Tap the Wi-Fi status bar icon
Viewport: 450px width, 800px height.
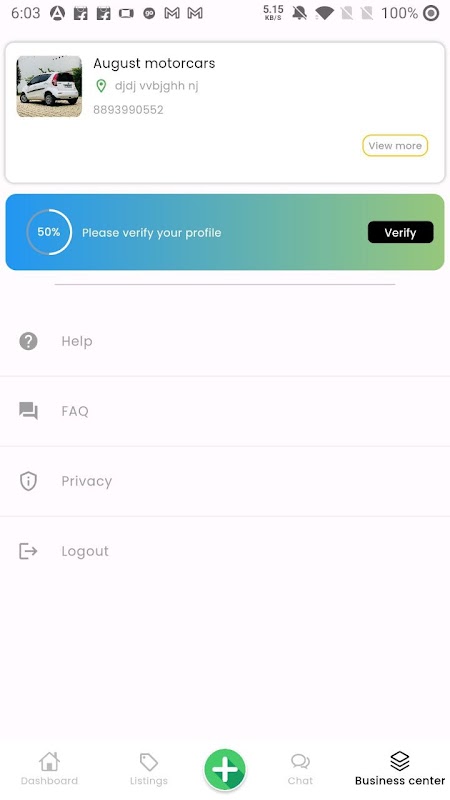pyautogui.click(x=324, y=13)
